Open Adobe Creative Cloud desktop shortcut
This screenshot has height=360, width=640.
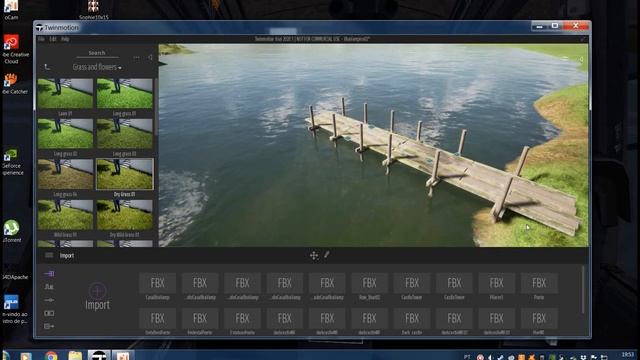click(x=12, y=49)
